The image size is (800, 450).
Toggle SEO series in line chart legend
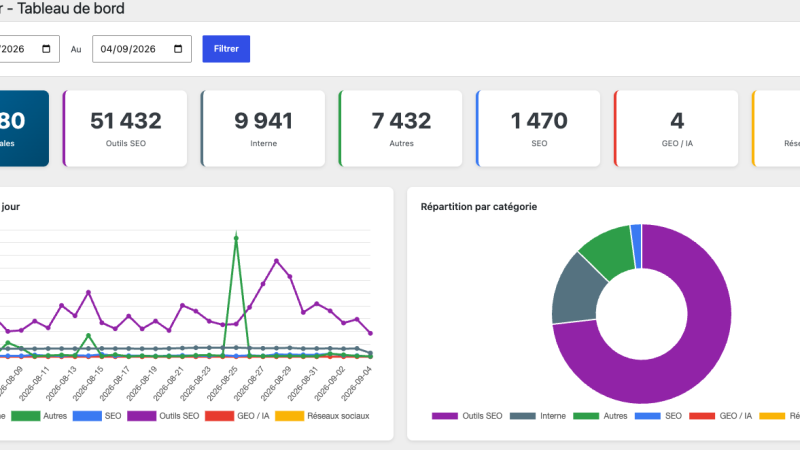[97, 416]
